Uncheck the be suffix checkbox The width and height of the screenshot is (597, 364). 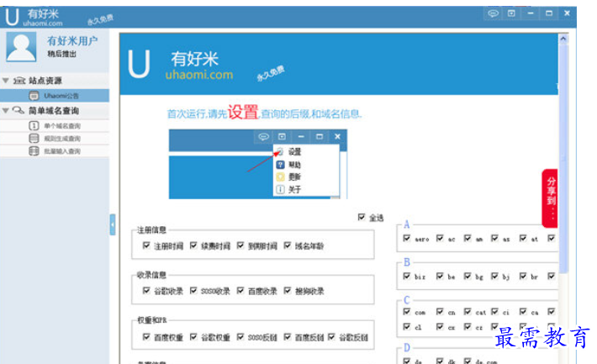click(440, 276)
